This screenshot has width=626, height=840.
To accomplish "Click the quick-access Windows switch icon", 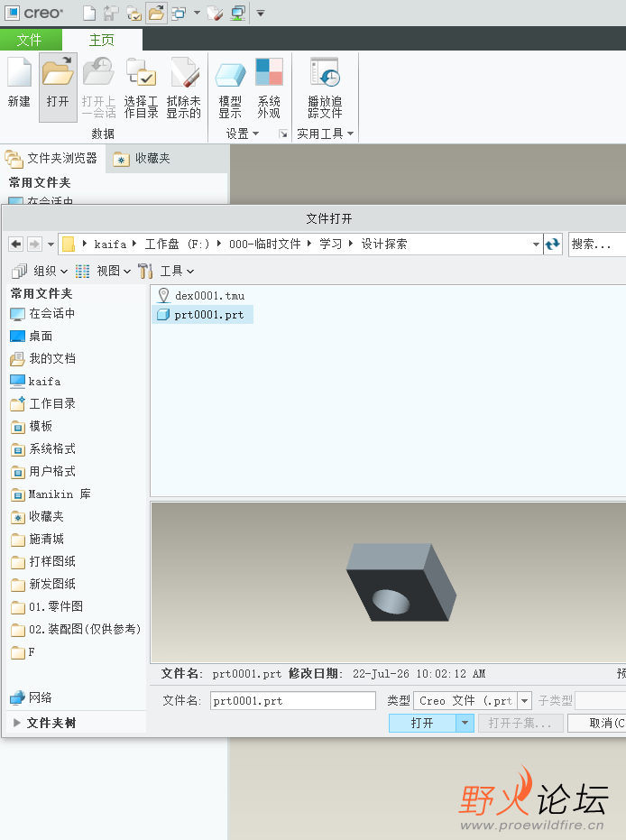I will 179,13.
